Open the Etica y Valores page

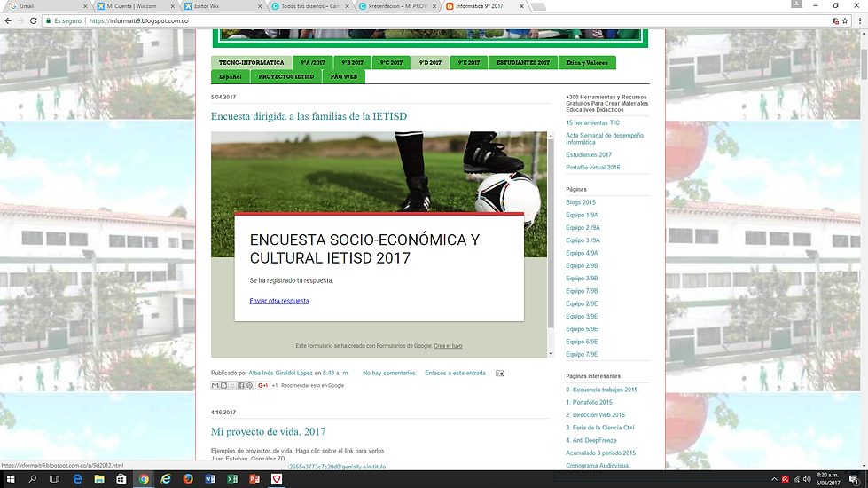[x=587, y=63]
